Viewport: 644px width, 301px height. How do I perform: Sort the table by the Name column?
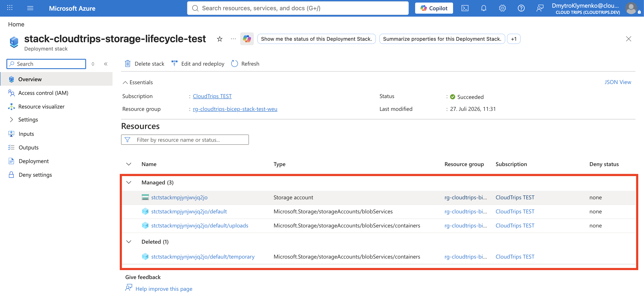pos(149,164)
